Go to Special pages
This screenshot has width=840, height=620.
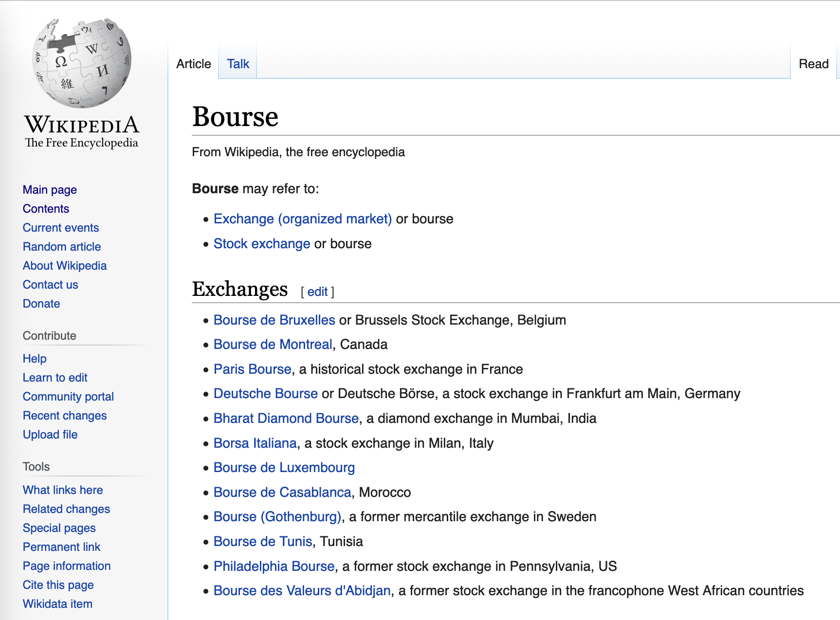59,528
